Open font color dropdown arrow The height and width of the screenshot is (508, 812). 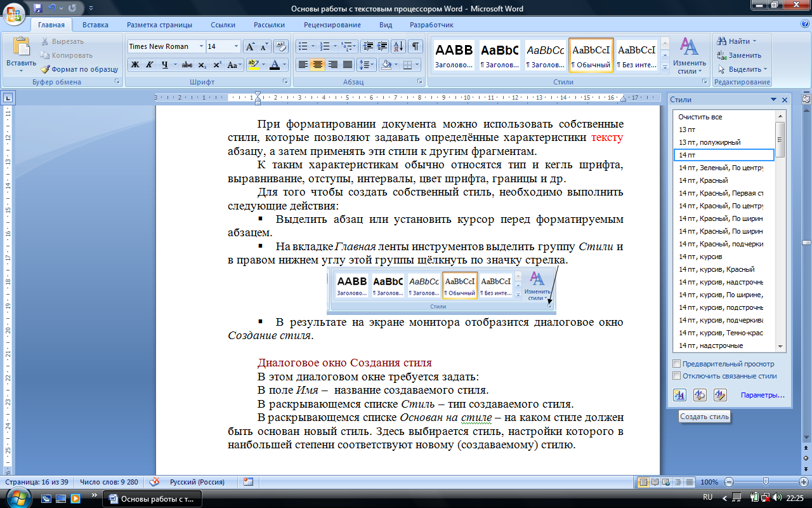284,65
